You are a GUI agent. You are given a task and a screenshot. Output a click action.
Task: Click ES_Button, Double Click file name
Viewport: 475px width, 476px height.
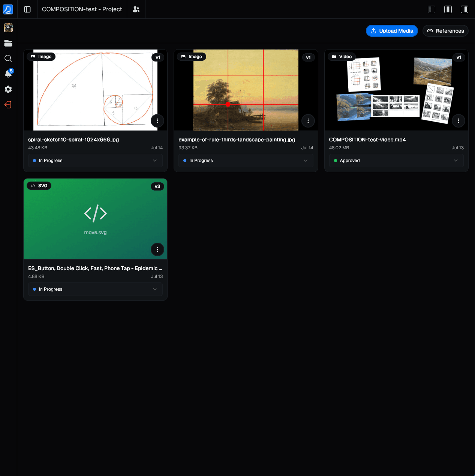pyautogui.click(x=95, y=268)
